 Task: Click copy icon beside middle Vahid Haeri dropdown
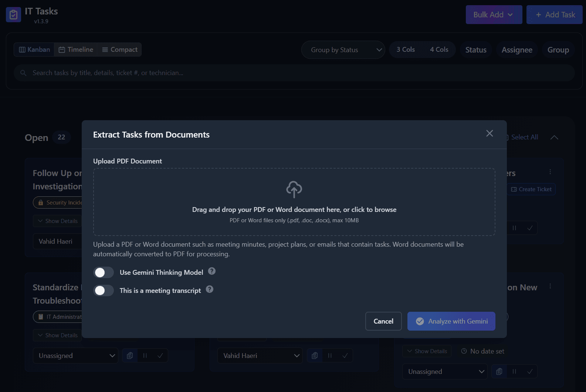click(315, 356)
